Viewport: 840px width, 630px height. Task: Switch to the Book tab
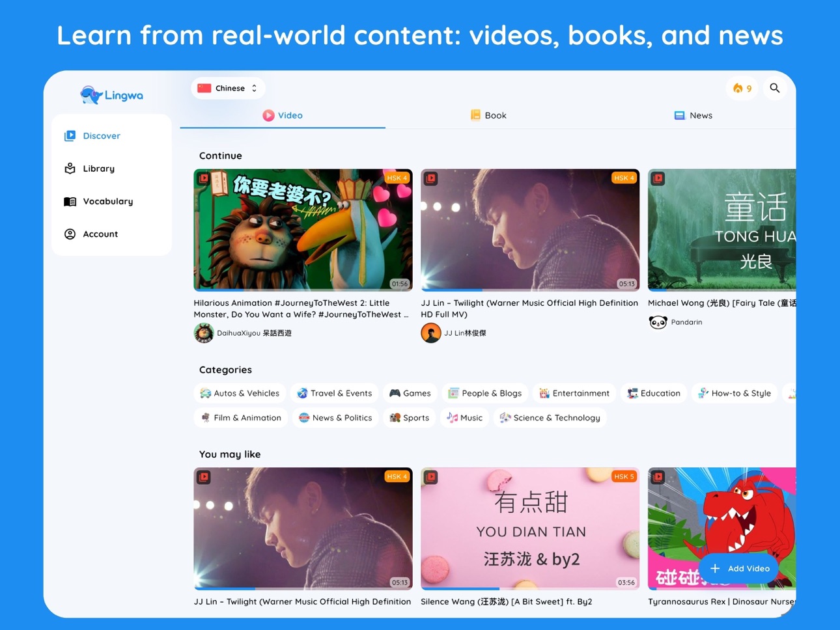[488, 115]
